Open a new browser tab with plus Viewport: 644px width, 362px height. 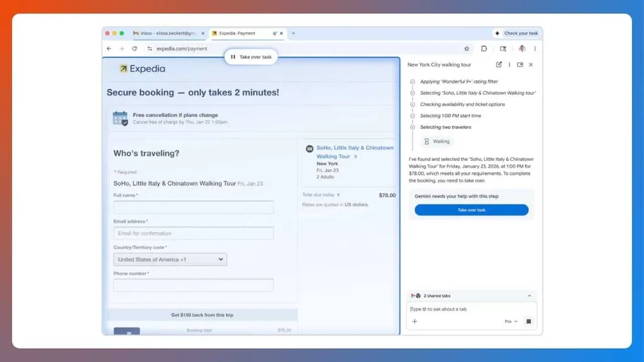pos(293,33)
